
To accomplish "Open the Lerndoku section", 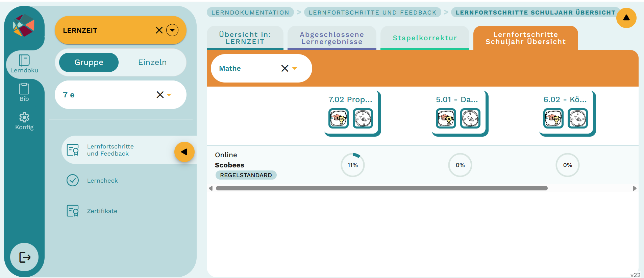I will 24,64.
